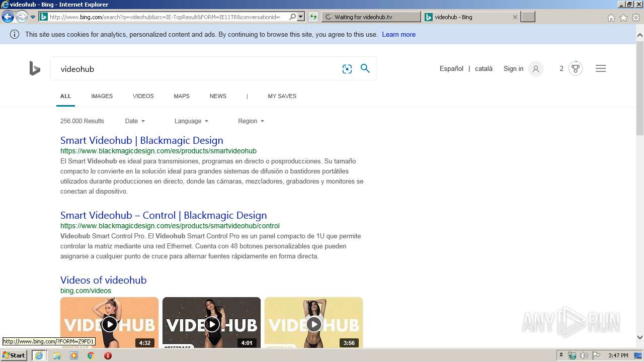This screenshot has height=362, width=644.
Task: Click the cookie notice info icon
Action: tap(15, 34)
